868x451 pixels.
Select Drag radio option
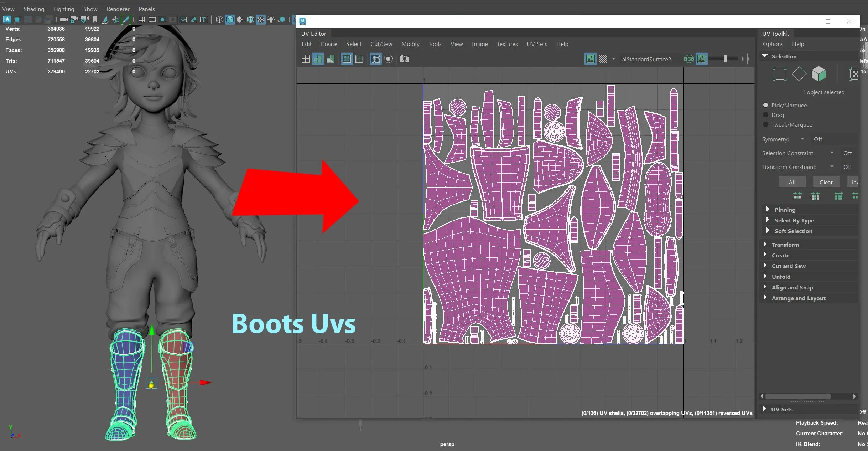click(765, 115)
